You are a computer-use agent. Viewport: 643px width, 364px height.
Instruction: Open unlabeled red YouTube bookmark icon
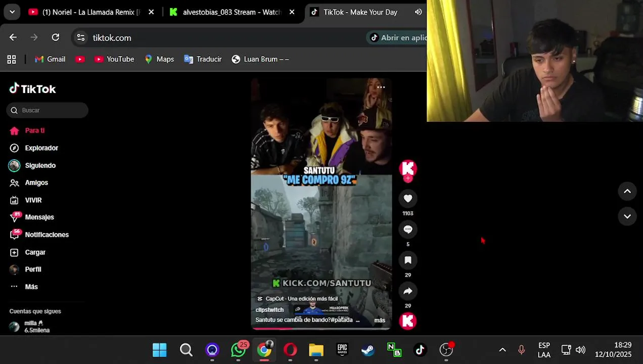[x=80, y=59]
